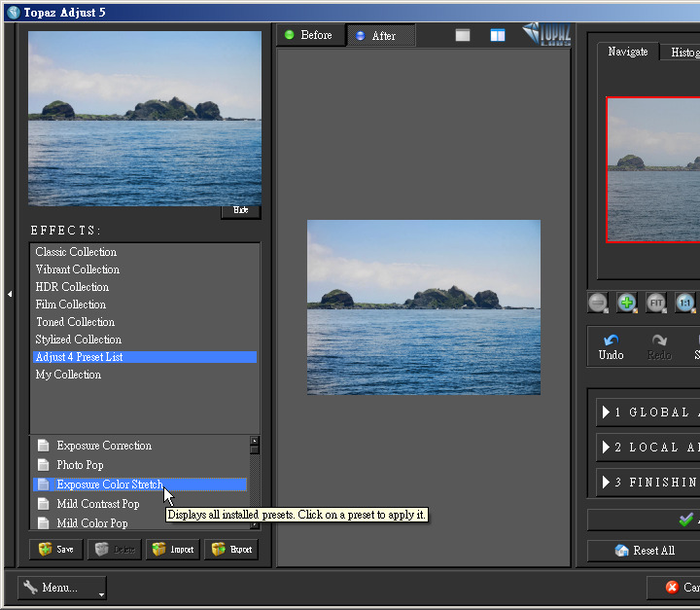The height and width of the screenshot is (610, 700).
Task: Expand the 3 Finishing section
Action: point(648,483)
